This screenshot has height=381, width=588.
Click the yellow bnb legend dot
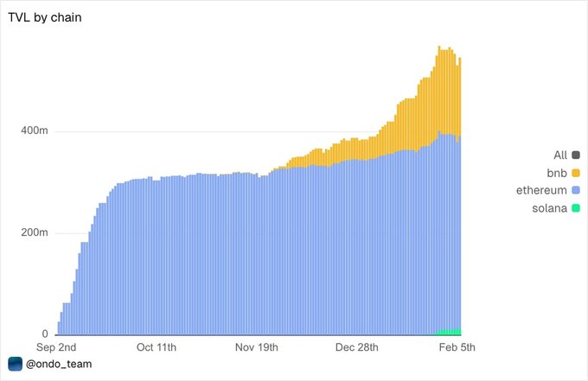click(576, 173)
